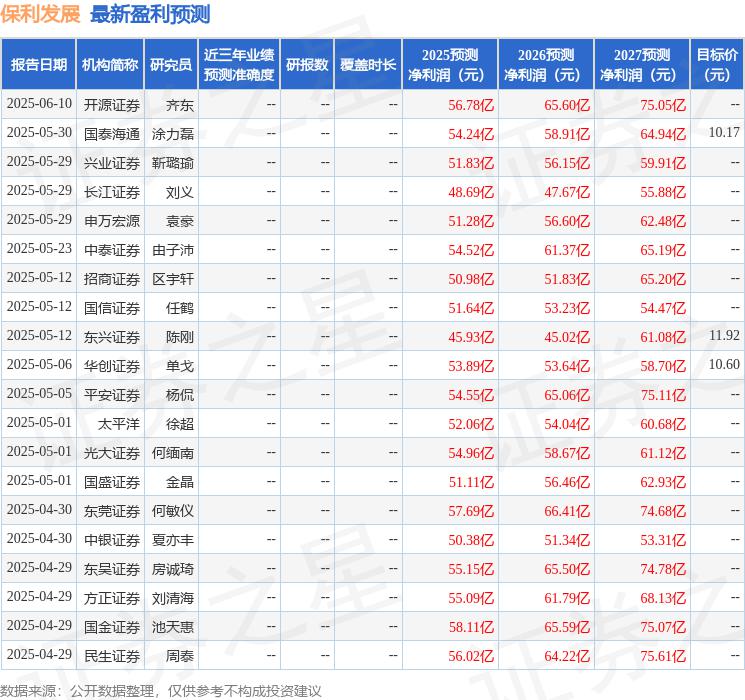745x700 pixels.
Task: Select 申万宏源 institution cell
Action: (x=112, y=221)
